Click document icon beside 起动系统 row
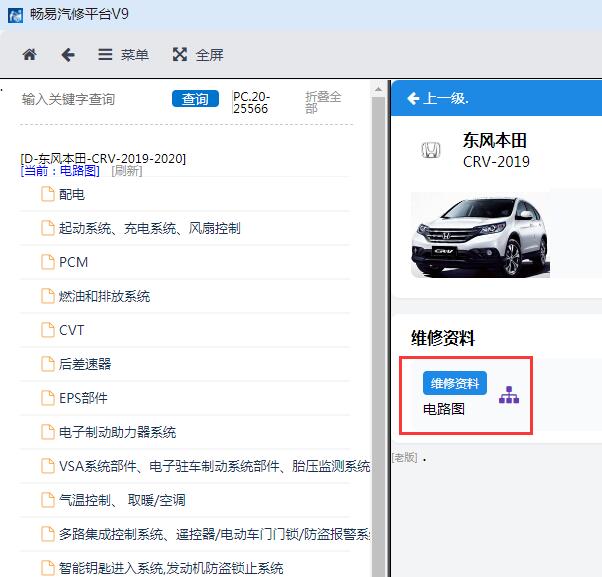Image resolution: width=602 pixels, height=577 pixels. pyautogui.click(x=48, y=228)
